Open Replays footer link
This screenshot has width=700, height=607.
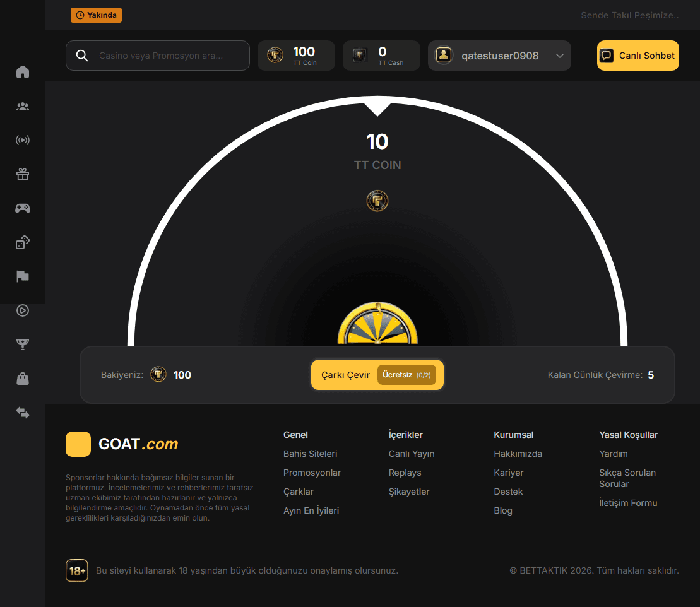point(405,473)
